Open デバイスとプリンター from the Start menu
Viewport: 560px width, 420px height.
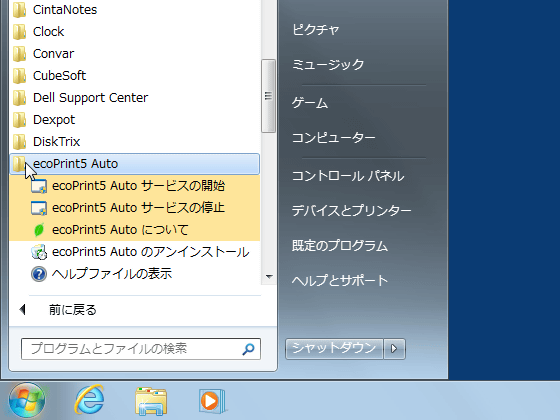point(351,210)
